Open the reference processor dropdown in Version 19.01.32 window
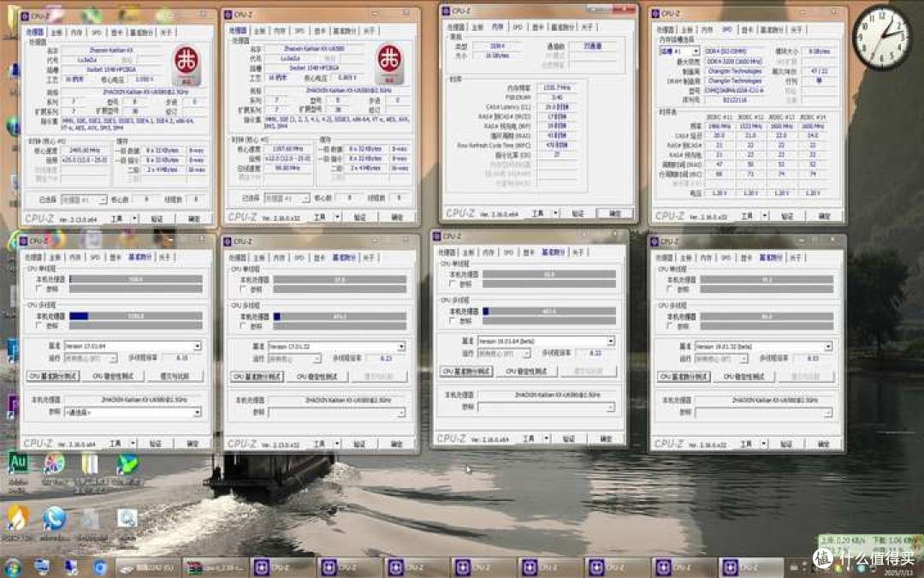This screenshot has width=924, height=578. click(763, 413)
